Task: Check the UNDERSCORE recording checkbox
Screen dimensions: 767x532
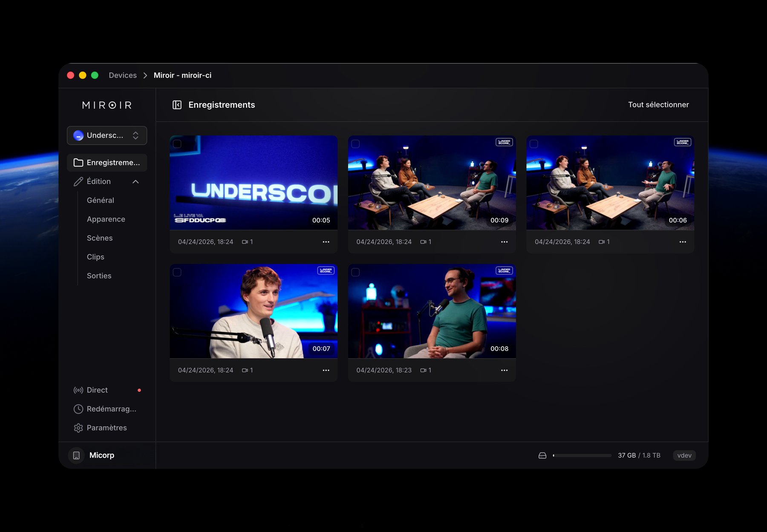Action: pyautogui.click(x=178, y=144)
